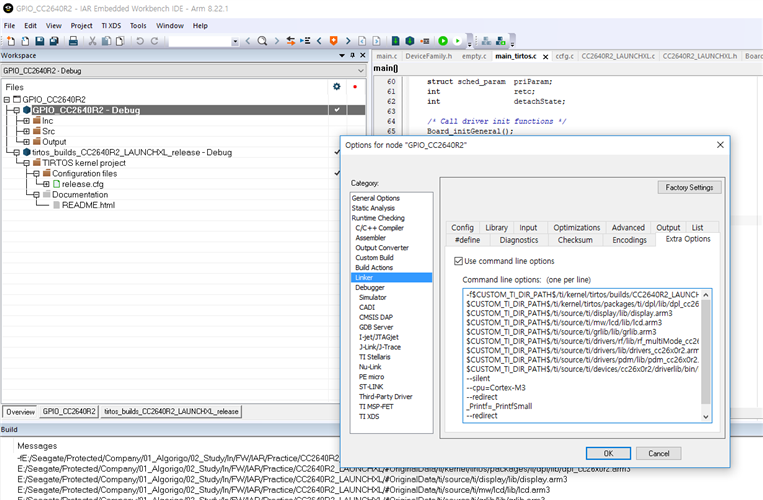
Task: Open the toolbar search field dropdown arrow
Action: click(235, 41)
